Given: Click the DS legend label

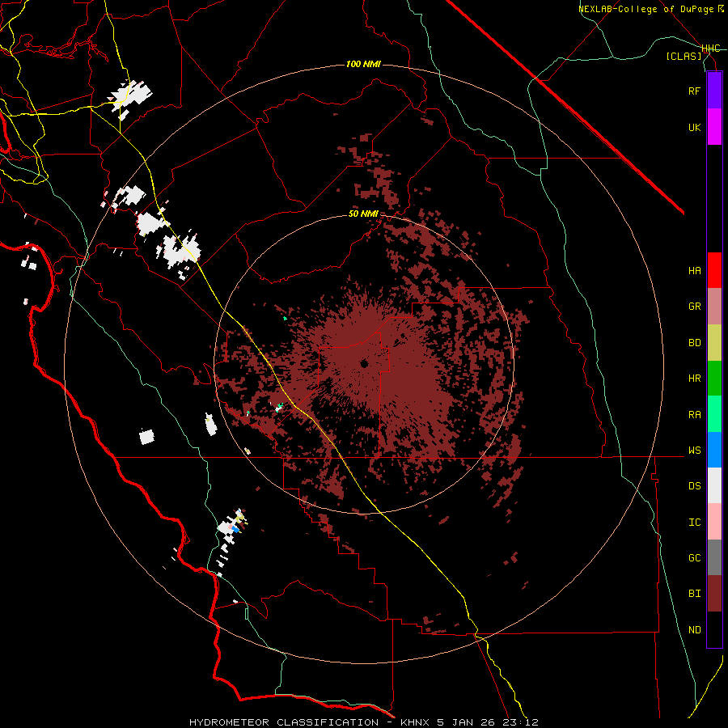Looking at the screenshot, I should coord(694,485).
